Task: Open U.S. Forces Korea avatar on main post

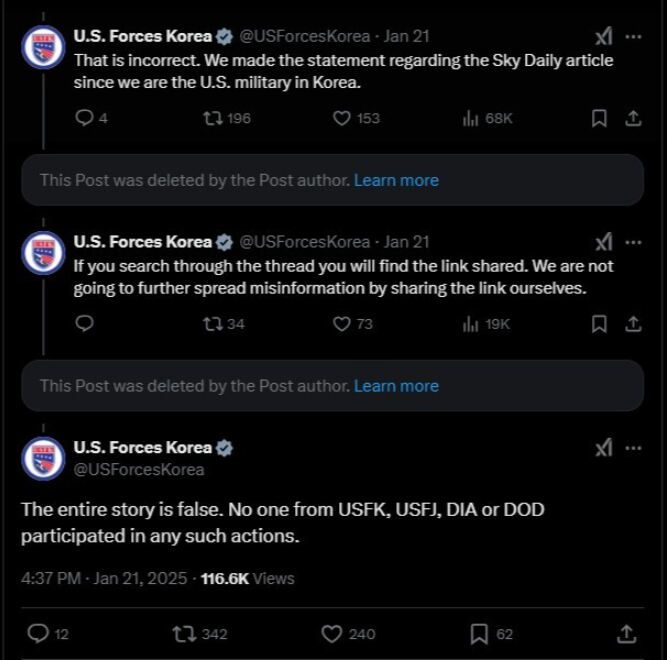Action: (x=43, y=458)
